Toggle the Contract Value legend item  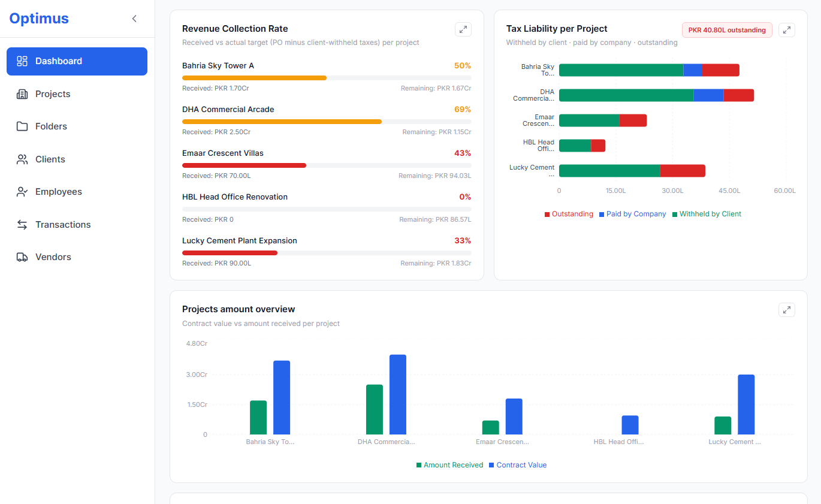point(518,465)
